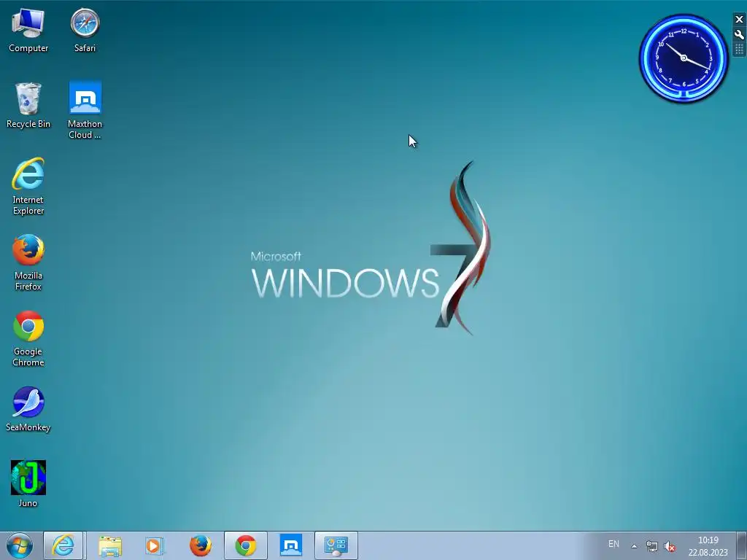Open Internet Explorer from the taskbar

coord(63,545)
